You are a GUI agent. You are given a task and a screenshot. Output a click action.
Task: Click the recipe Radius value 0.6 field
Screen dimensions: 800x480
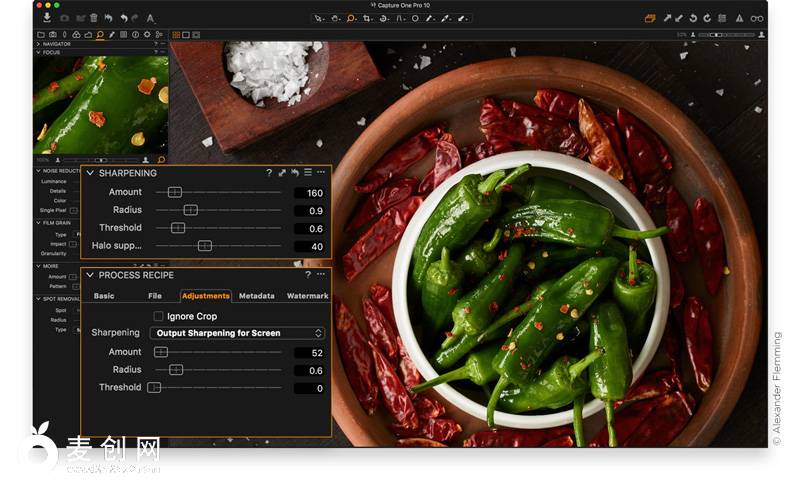pyautogui.click(x=309, y=370)
